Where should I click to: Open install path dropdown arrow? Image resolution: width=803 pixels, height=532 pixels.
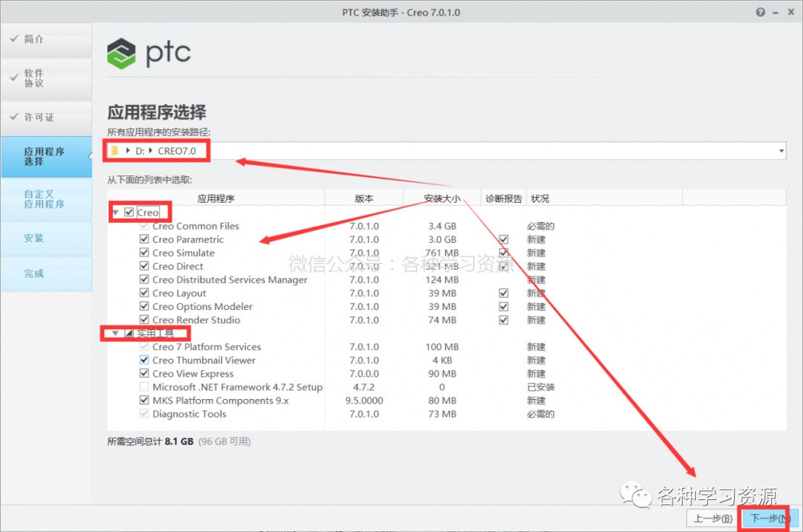(781, 151)
